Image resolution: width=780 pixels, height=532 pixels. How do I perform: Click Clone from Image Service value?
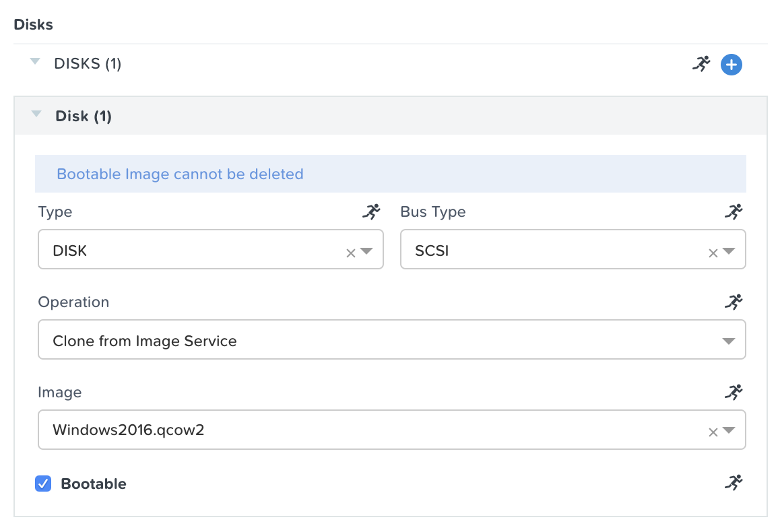tap(145, 341)
